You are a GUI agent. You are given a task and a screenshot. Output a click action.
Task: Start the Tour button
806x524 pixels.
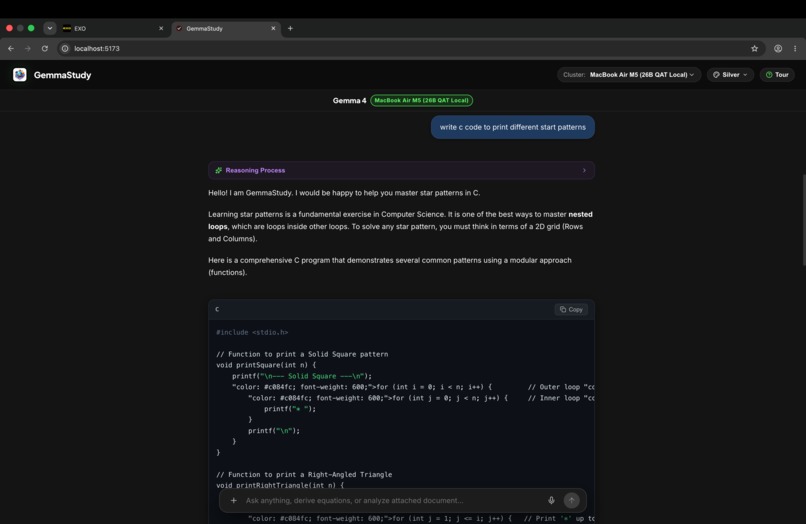coord(777,75)
